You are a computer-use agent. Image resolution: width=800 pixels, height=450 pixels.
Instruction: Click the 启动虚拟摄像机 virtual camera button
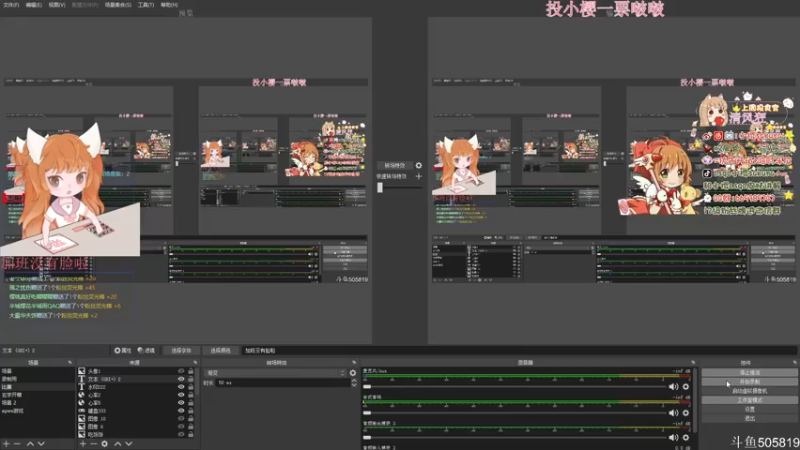click(x=749, y=391)
